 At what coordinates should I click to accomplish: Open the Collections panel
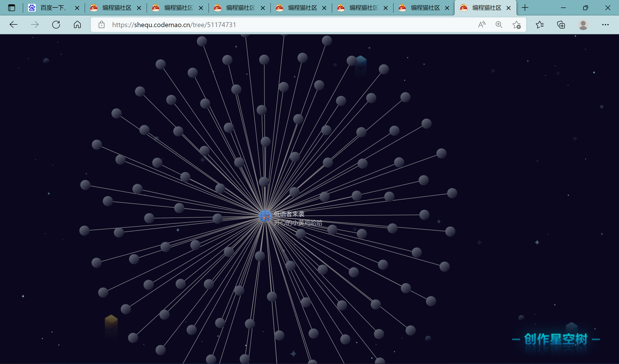[561, 25]
